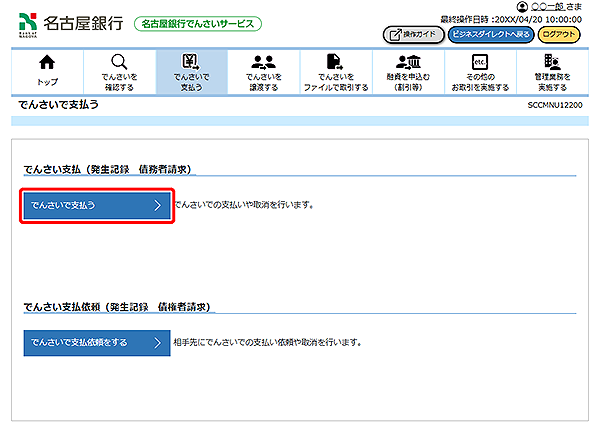
Task: Click the 名古屋銀行でんさいサービス badge
Action: (197, 23)
